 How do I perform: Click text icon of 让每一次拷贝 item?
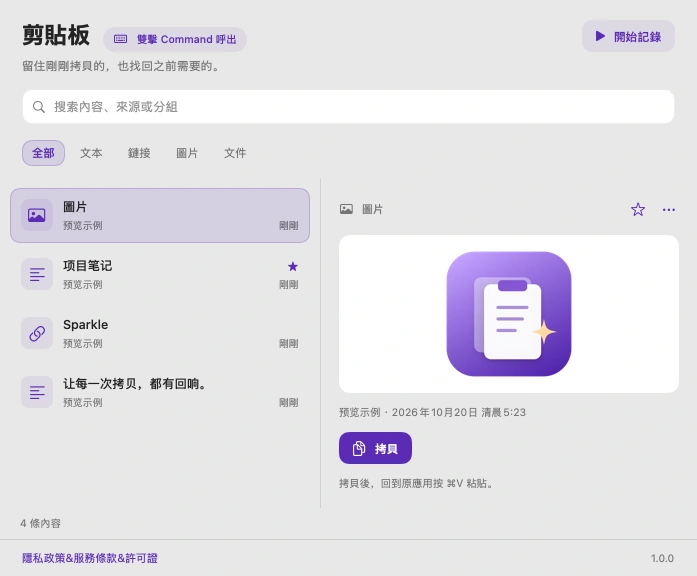[x=37, y=392]
